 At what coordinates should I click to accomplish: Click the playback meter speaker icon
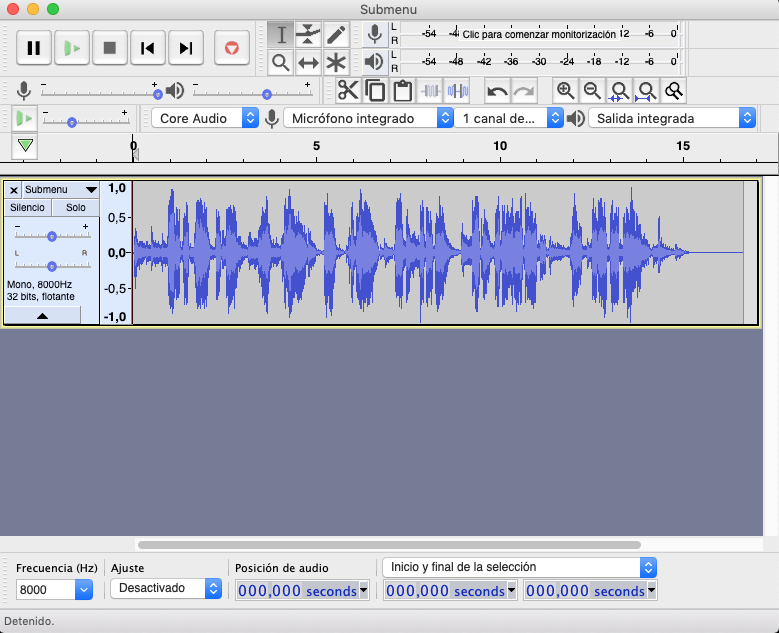pos(375,62)
